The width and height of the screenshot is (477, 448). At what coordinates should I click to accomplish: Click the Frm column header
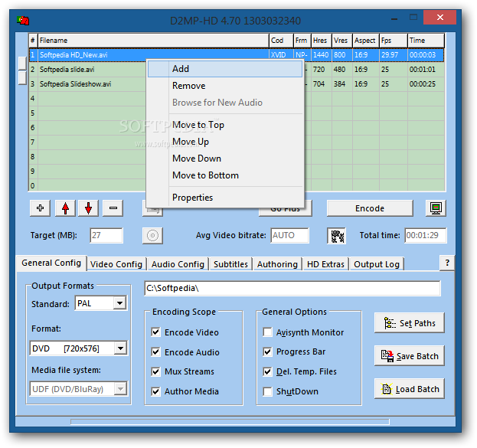click(302, 41)
